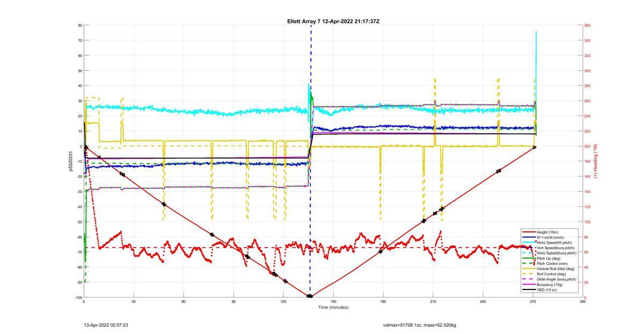Click the '13-Apr-2022 02:57:23' timestamp footer
644x334 pixels.
(106, 325)
